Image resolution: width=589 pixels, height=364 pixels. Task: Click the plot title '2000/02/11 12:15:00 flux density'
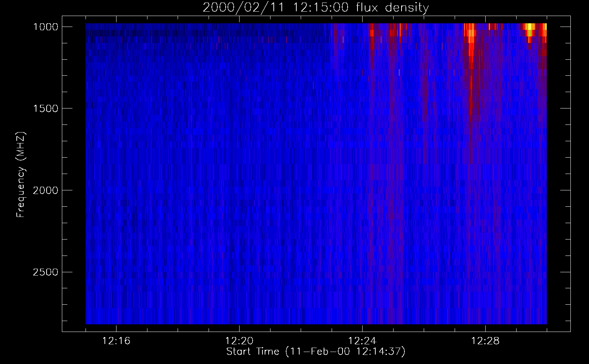pos(316,8)
